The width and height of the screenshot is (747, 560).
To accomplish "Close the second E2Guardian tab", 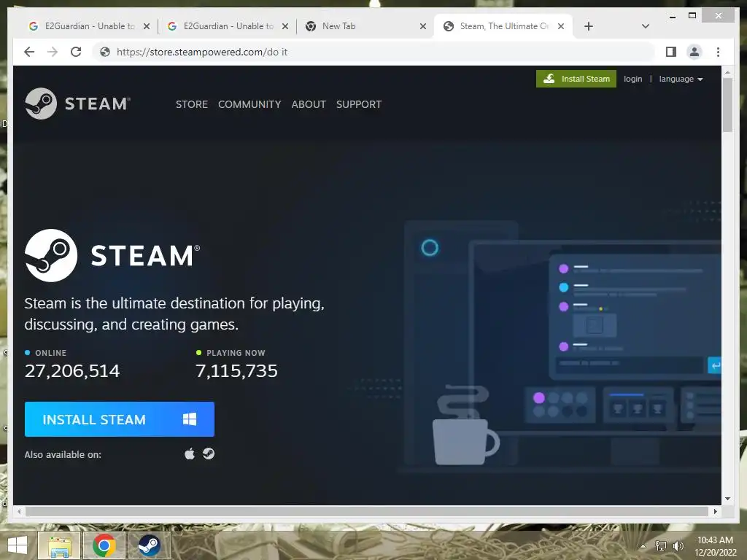I will [x=285, y=26].
